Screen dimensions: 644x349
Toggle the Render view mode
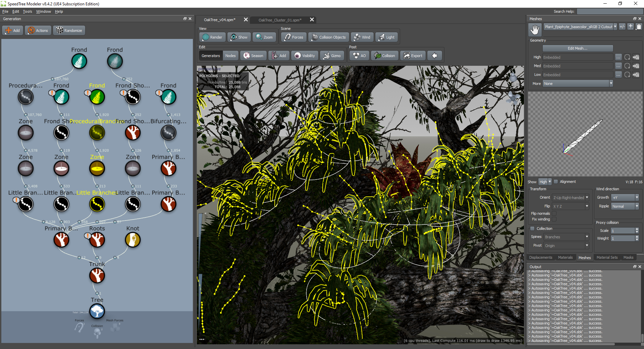[212, 37]
